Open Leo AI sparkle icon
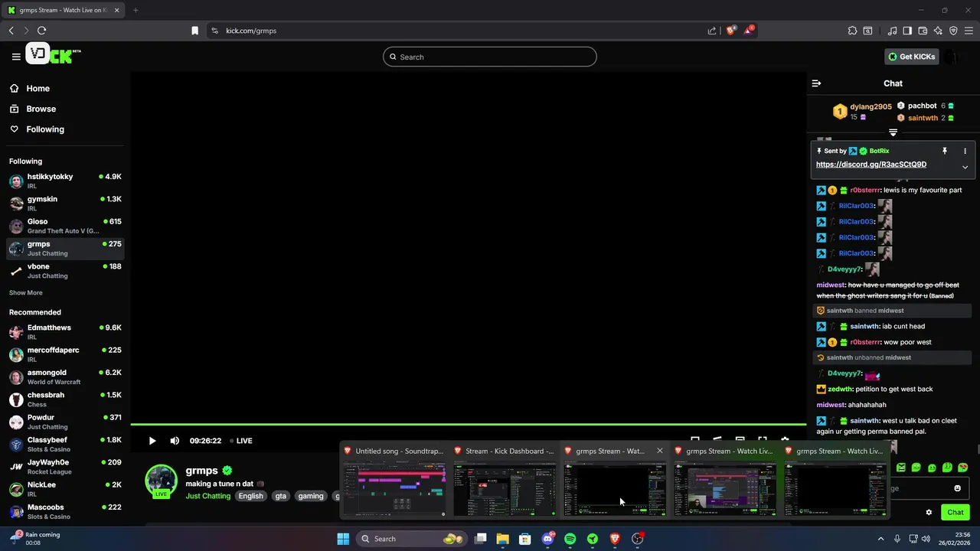This screenshot has height=551, width=980. pyautogui.click(x=938, y=31)
